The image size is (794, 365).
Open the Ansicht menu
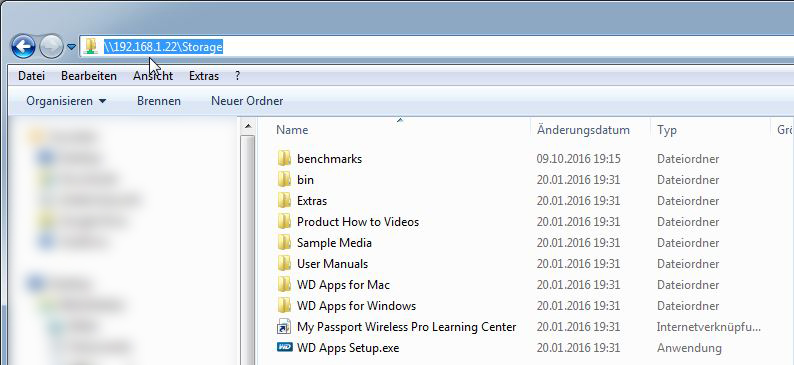tap(153, 76)
